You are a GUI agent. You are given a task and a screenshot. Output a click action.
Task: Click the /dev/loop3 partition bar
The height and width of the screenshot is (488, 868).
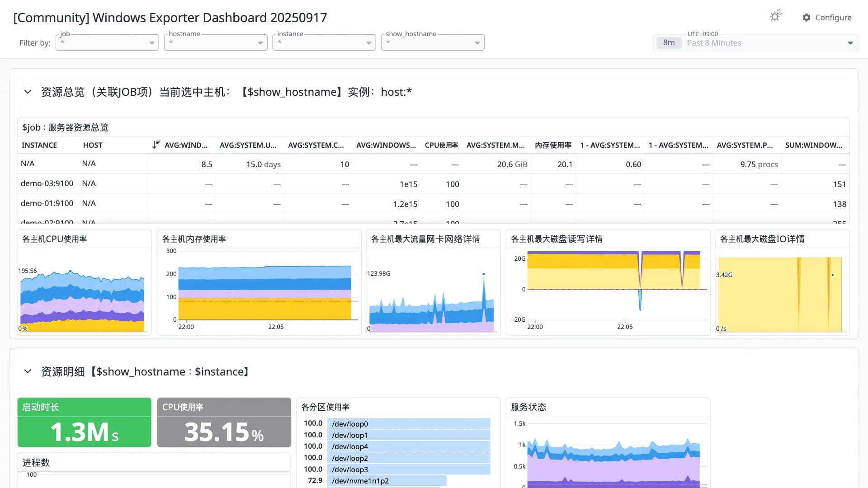coord(409,469)
